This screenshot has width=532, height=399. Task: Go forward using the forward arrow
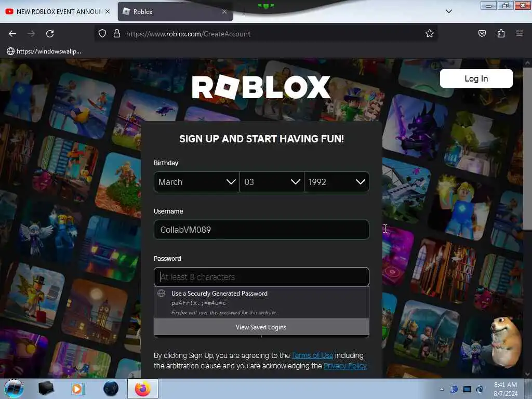tap(31, 34)
